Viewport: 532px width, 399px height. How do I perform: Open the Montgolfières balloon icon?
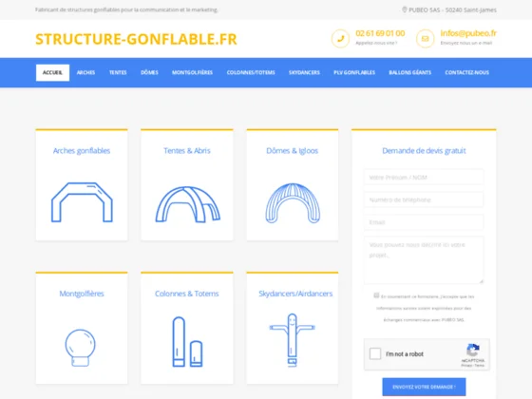[x=81, y=348]
